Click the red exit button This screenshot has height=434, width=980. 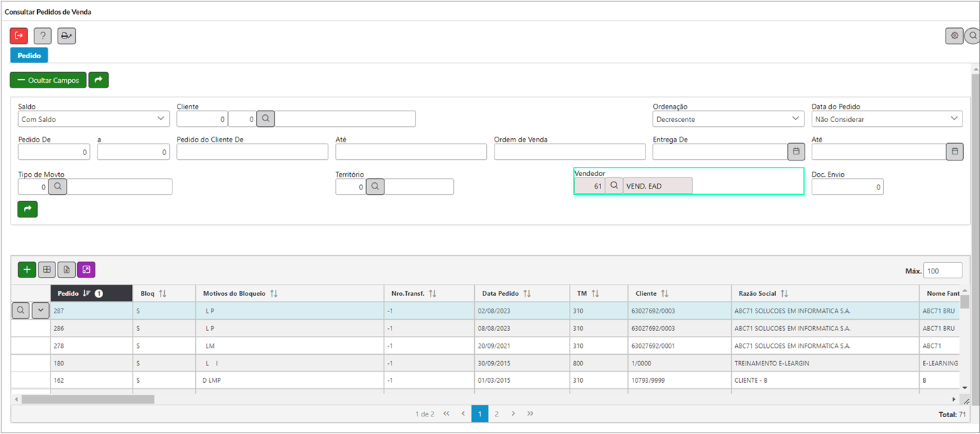click(x=19, y=36)
